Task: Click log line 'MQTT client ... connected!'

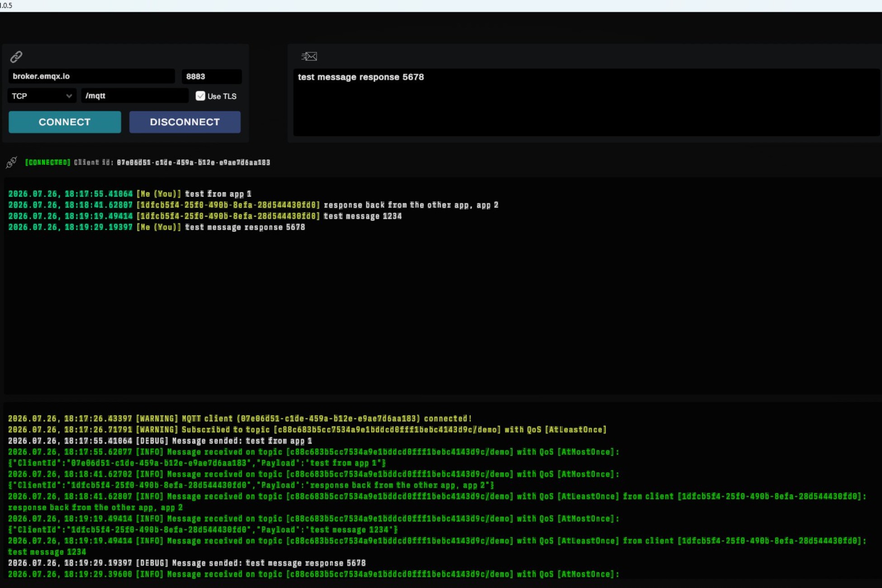Action: pyautogui.click(x=240, y=419)
